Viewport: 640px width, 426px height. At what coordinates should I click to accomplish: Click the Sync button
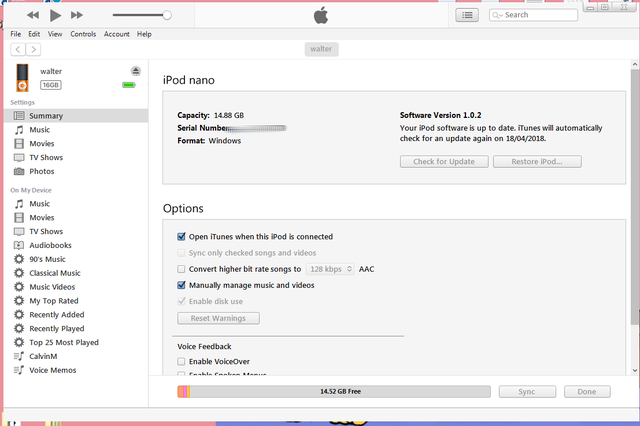pos(527,392)
